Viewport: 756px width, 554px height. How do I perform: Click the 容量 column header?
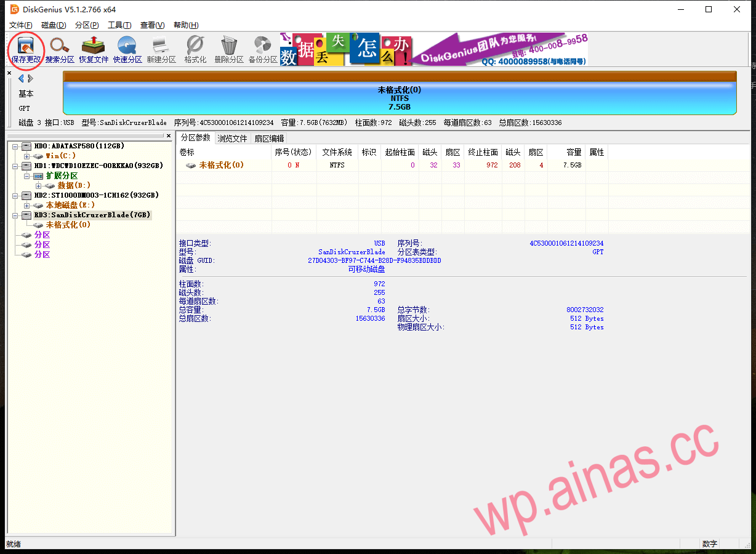[x=566, y=152]
